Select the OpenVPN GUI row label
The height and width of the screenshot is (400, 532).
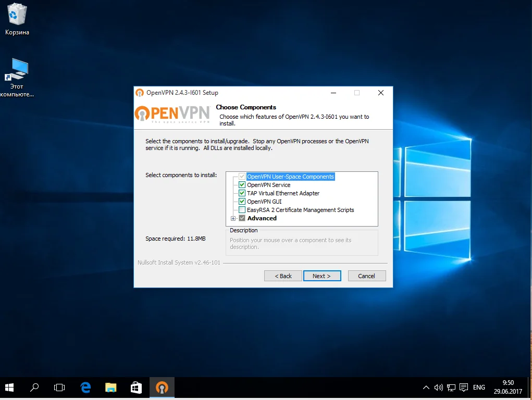(264, 202)
